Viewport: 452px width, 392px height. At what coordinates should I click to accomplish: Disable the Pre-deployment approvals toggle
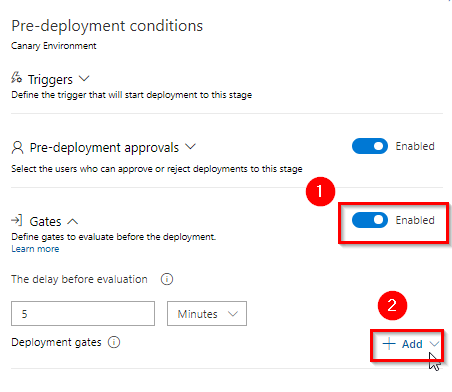coord(370,146)
